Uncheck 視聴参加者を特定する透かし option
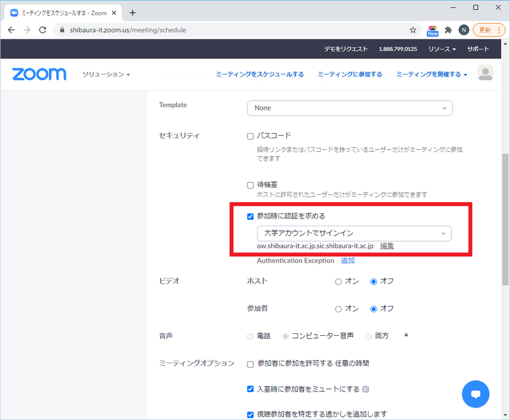 point(250,415)
